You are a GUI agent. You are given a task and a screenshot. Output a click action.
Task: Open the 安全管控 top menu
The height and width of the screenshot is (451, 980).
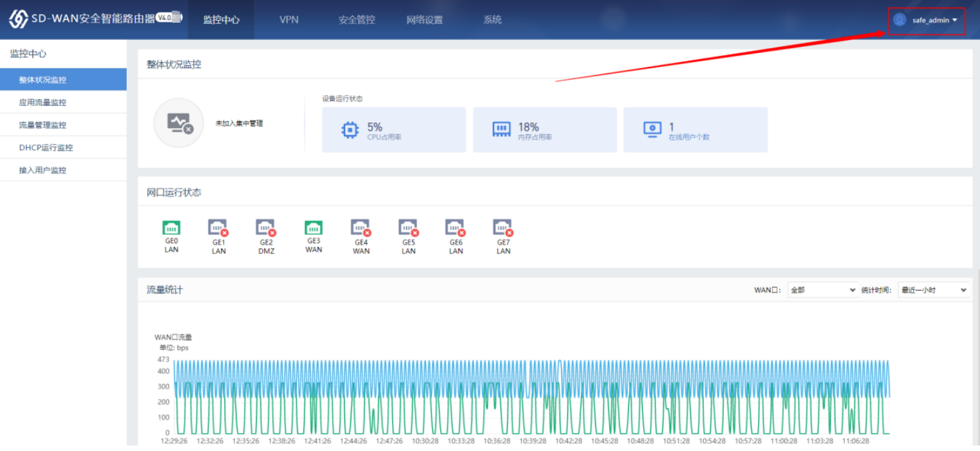pyautogui.click(x=356, y=20)
